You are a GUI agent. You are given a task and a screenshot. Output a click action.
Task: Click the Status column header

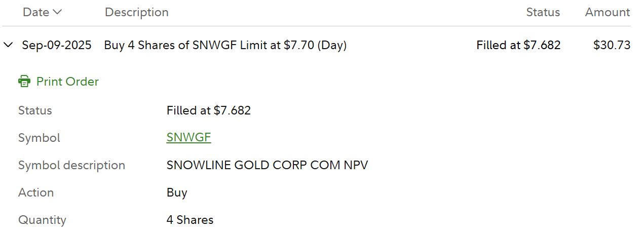(543, 12)
